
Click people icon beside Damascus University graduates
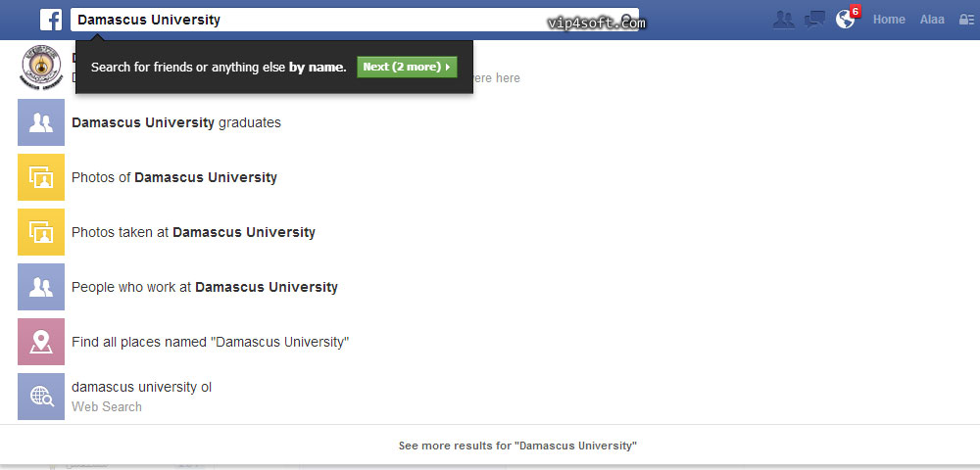click(x=41, y=122)
